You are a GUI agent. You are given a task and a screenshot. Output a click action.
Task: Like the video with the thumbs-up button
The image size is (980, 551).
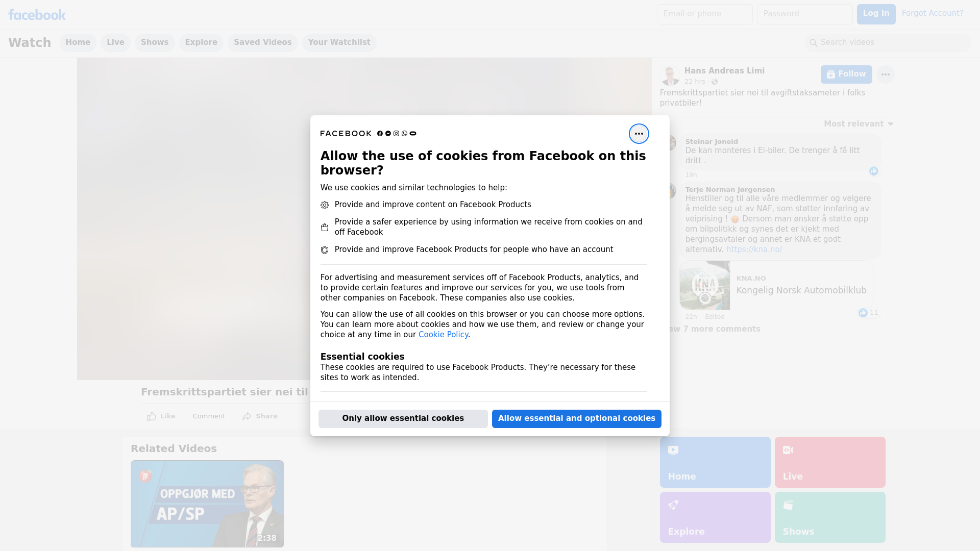(x=161, y=416)
